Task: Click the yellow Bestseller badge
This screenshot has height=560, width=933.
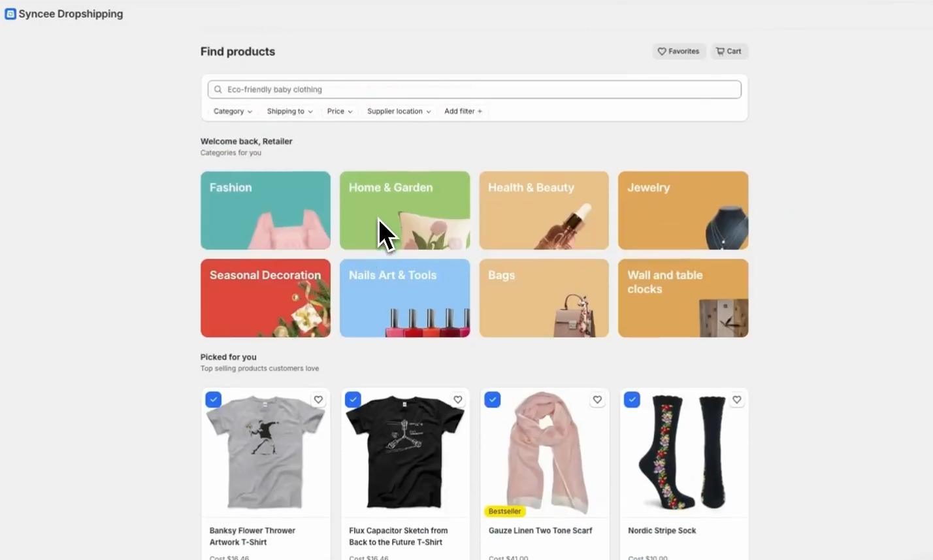Action: coord(504,511)
